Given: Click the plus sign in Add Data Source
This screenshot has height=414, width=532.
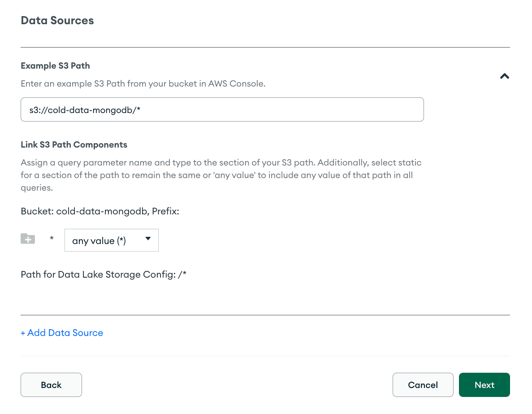Looking at the screenshot, I should [x=23, y=333].
